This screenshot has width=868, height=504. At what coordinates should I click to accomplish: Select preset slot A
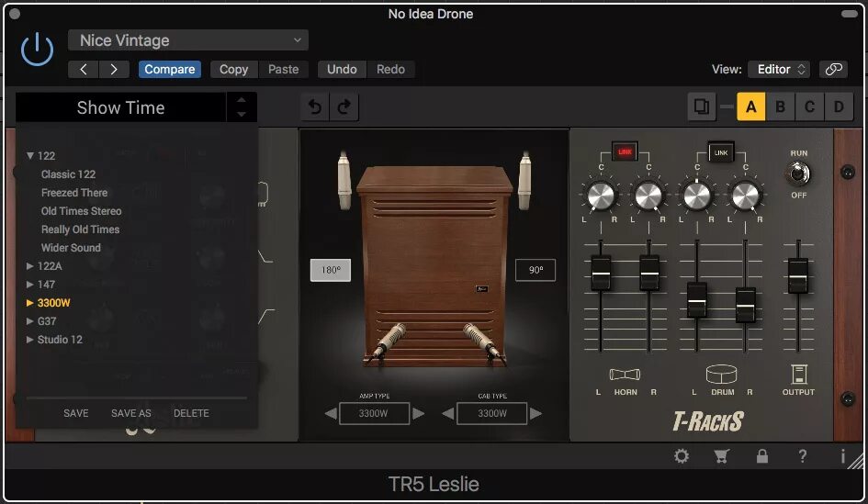tap(751, 106)
